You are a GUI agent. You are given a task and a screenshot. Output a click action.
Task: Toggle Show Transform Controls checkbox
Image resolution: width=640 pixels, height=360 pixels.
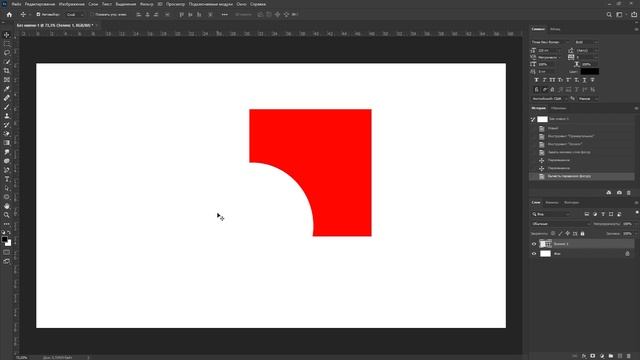(x=92, y=14)
